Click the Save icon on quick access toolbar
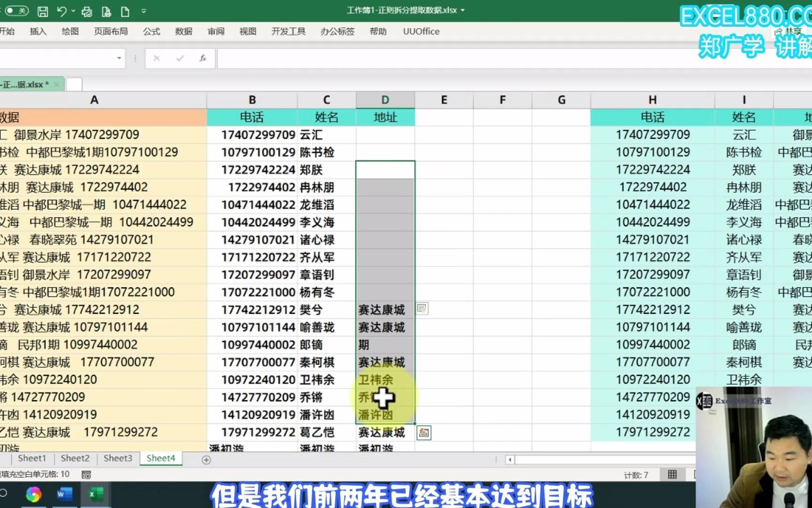This screenshot has height=508, width=812. pos(43,10)
